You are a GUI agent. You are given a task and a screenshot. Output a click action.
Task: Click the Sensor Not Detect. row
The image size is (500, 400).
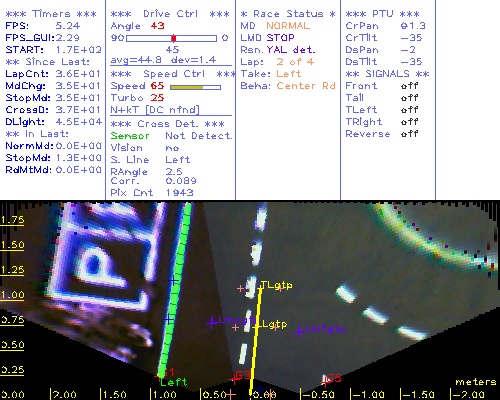click(x=171, y=136)
